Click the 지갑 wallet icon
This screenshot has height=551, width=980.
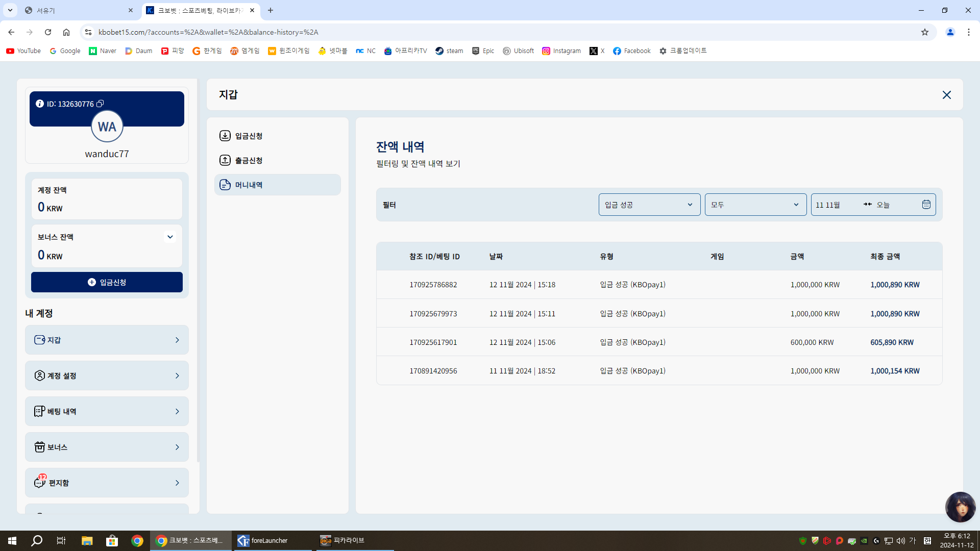(40, 340)
